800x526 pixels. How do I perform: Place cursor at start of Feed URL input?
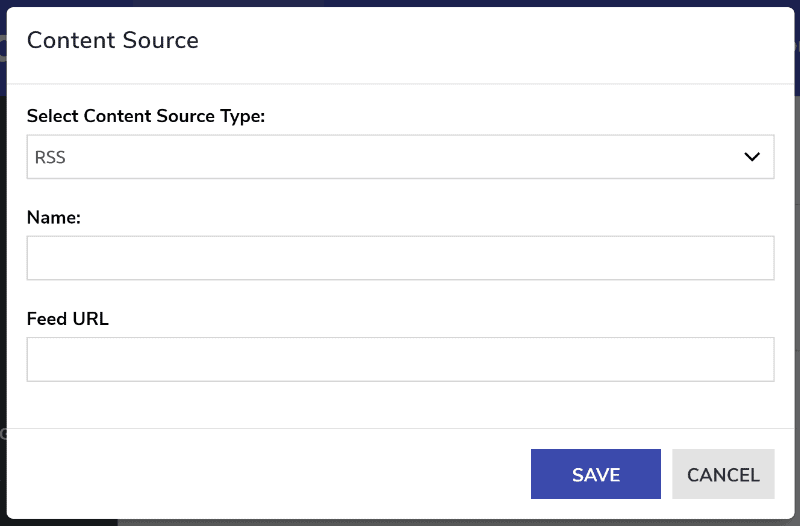[x=34, y=359]
